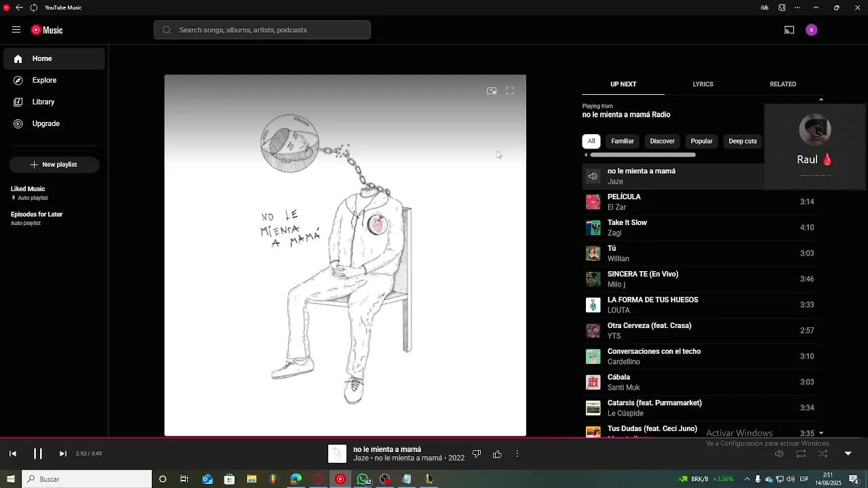Open the player bar three-dot menu
The width and height of the screenshot is (868, 488).
point(517,454)
